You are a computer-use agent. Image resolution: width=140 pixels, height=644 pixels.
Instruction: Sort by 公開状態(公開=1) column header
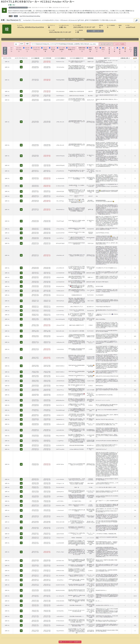click(125, 58)
